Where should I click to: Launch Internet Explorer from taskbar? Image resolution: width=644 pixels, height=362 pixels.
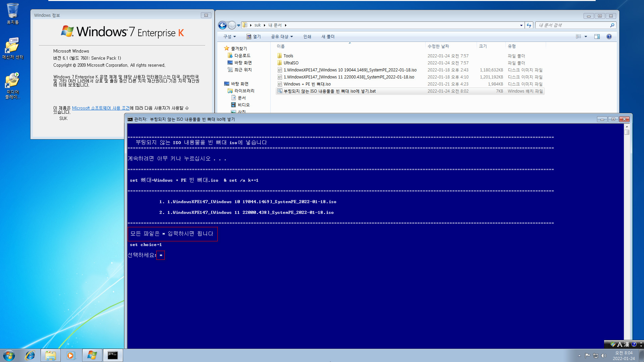point(30,355)
